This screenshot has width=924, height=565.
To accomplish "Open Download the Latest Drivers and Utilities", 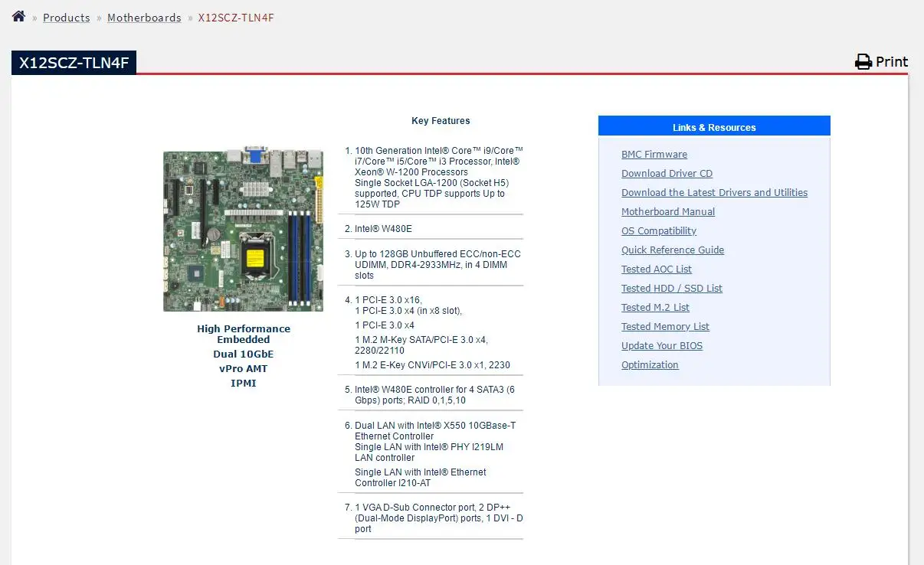I will [714, 193].
